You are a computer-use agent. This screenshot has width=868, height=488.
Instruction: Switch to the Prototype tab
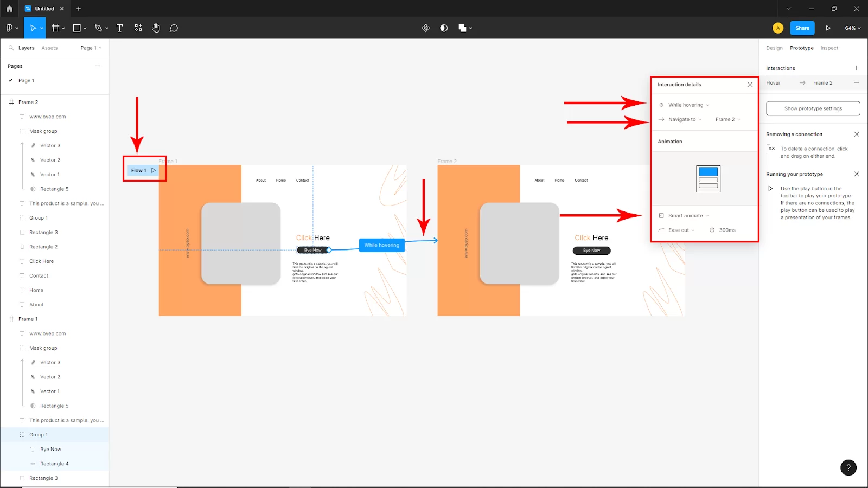click(801, 48)
